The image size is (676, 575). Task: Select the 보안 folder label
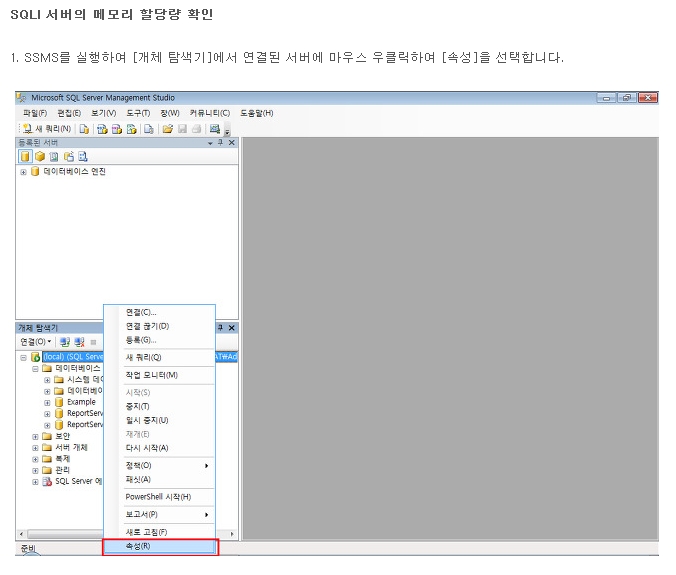[x=63, y=436]
